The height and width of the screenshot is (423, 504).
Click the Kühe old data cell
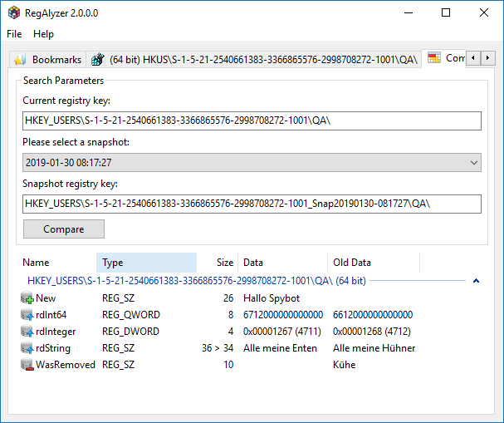(345, 365)
